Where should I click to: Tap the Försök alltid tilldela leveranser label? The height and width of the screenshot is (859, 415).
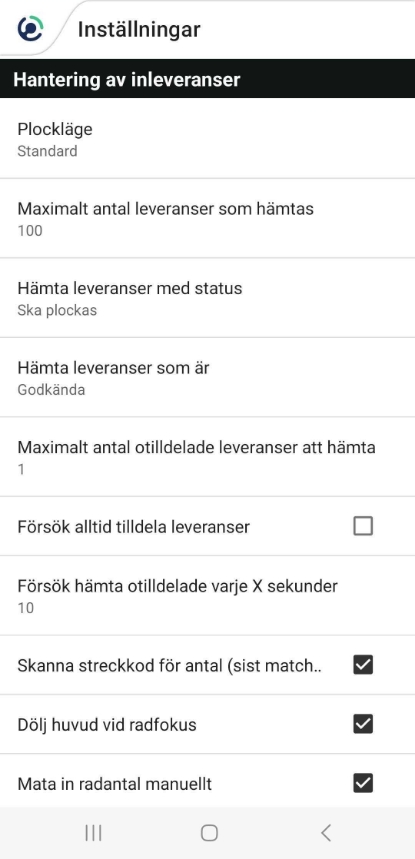134,527
